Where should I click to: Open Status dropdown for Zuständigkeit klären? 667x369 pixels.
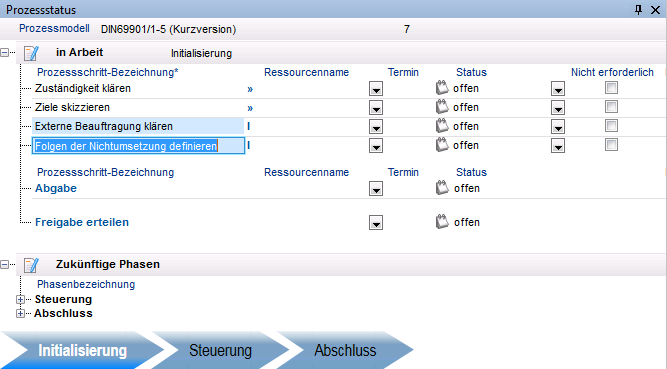pos(558,89)
